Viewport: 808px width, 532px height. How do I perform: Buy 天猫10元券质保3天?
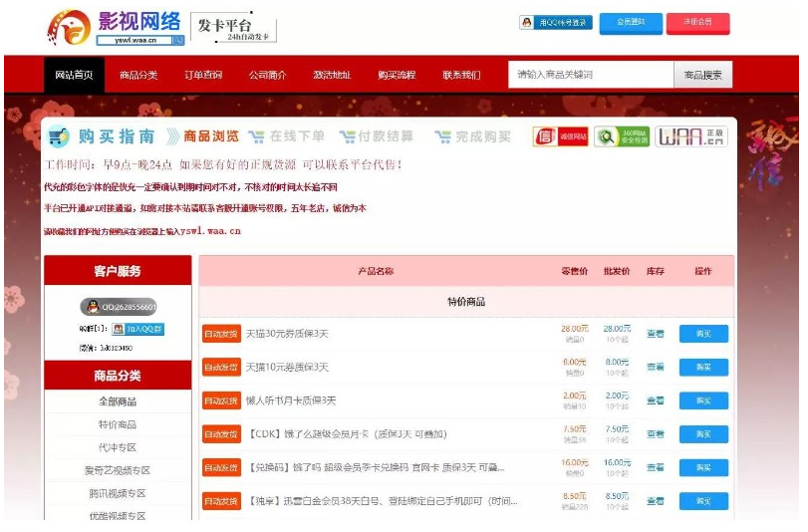pos(703,368)
